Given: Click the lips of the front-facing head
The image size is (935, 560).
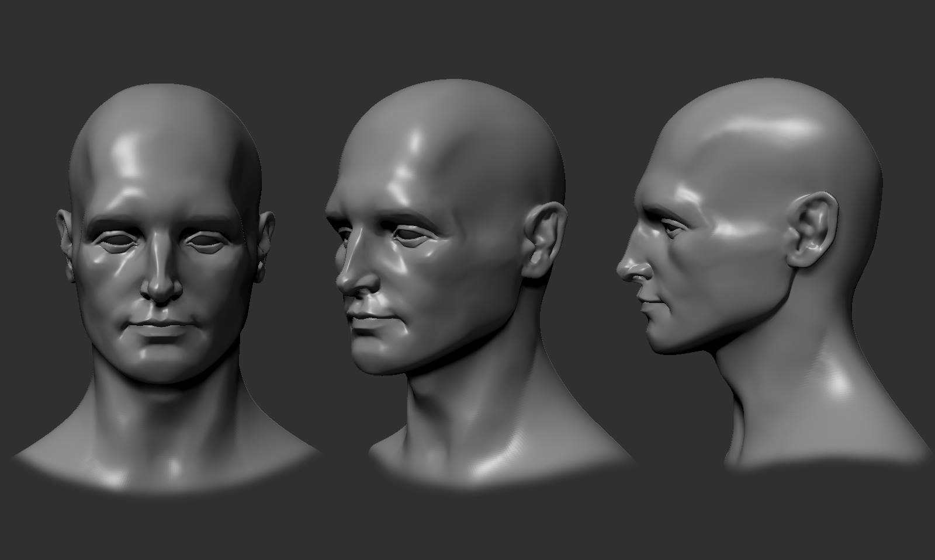Looking at the screenshot, I should click(164, 328).
